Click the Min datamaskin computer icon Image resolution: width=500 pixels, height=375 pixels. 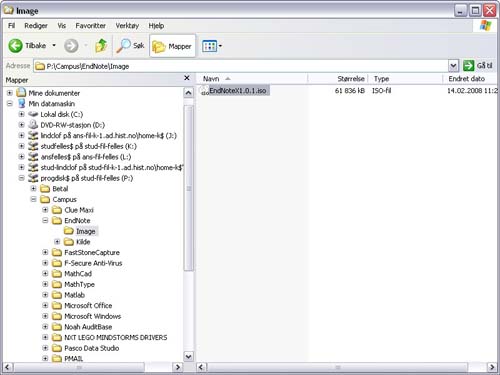pyautogui.click(x=22, y=103)
